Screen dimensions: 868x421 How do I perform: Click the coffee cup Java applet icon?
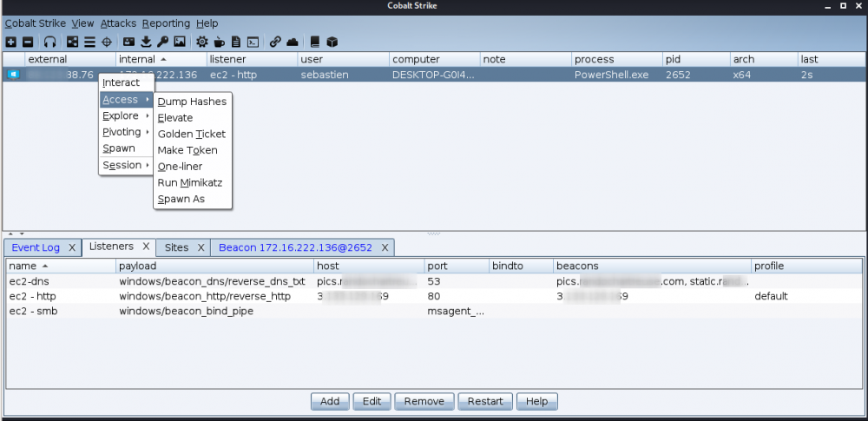(x=219, y=41)
